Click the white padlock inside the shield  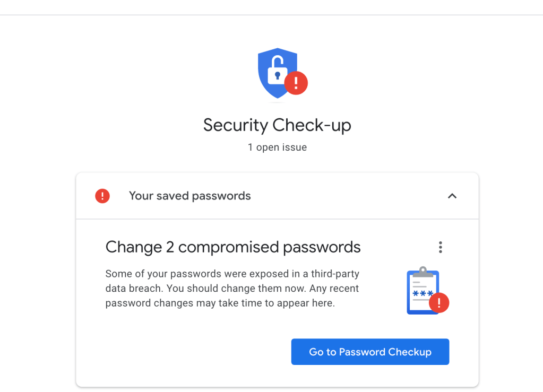pyautogui.click(x=276, y=72)
